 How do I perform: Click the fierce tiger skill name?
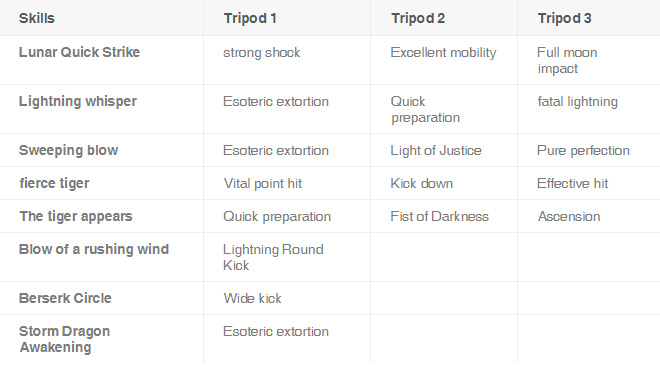pyautogui.click(x=54, y=183)
